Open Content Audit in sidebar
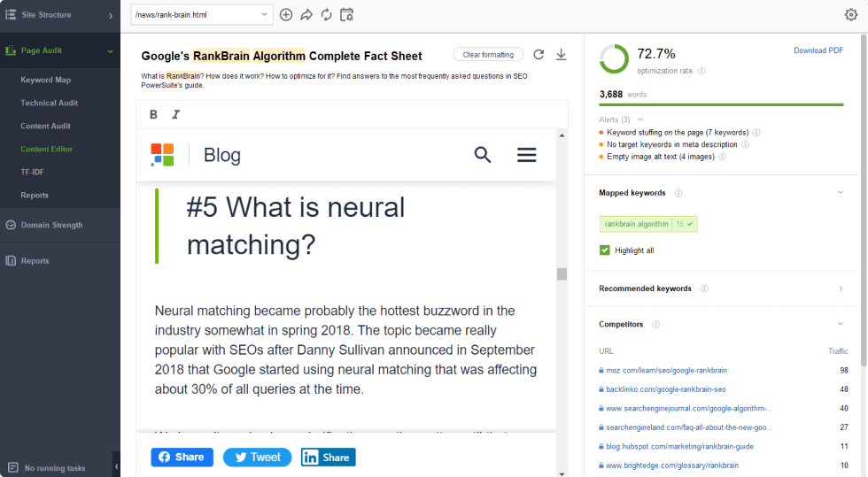 [x=45, y=127]
